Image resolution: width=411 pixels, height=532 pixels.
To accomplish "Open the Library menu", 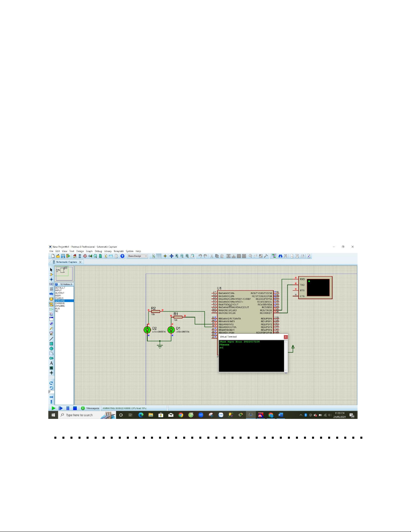I will pos(108,251).
